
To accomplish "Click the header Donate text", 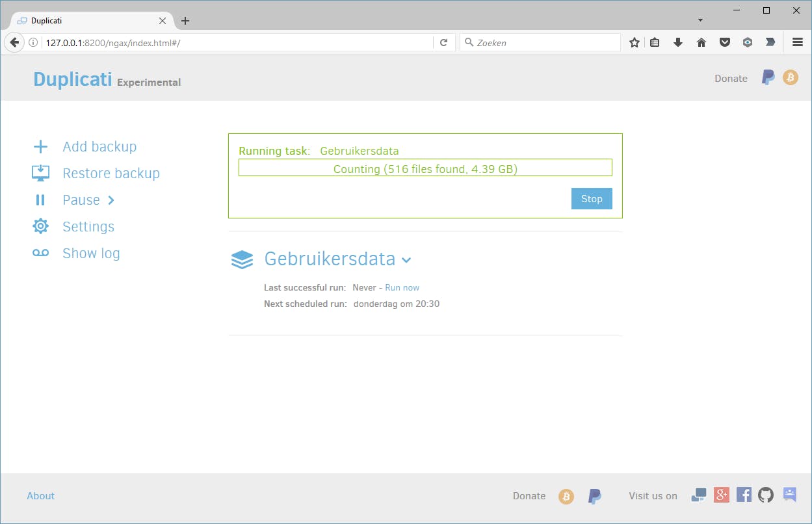I will click(731, 79).
